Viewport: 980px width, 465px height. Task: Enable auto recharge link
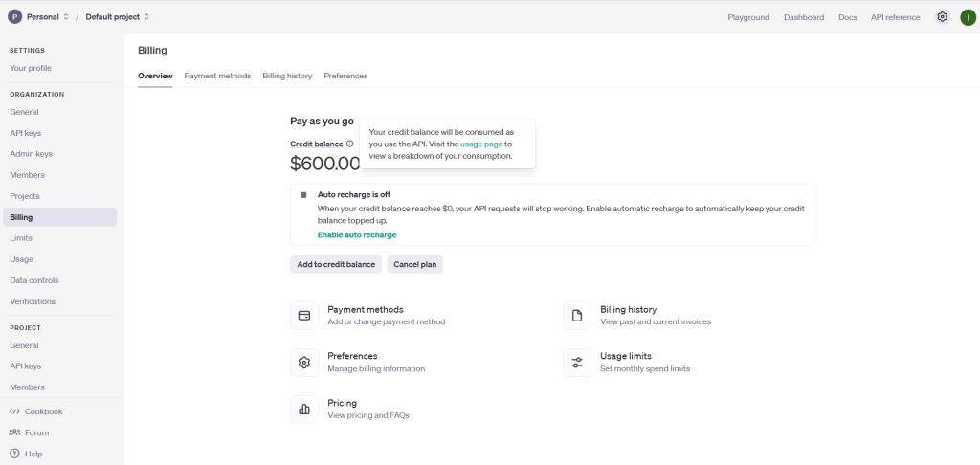pyautogui.click(x=357, y=234)
